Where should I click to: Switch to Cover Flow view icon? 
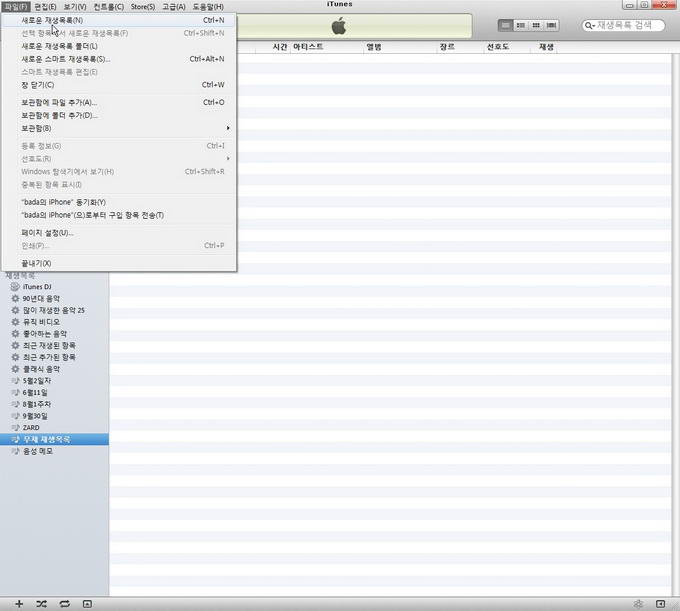point(551,25)
